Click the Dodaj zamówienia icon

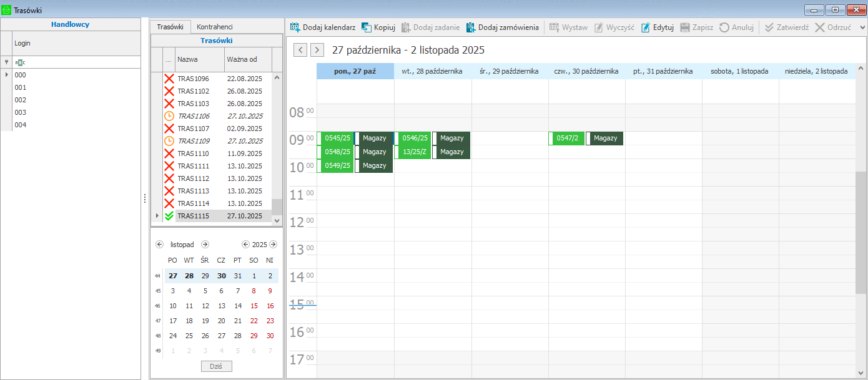[471, 27]
